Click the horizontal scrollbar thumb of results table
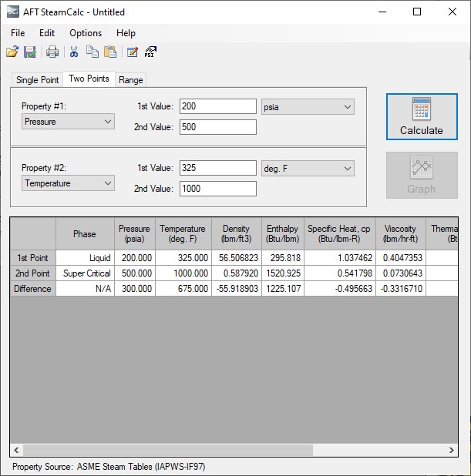This screenshot has width=471, height=476. [168, 450]
